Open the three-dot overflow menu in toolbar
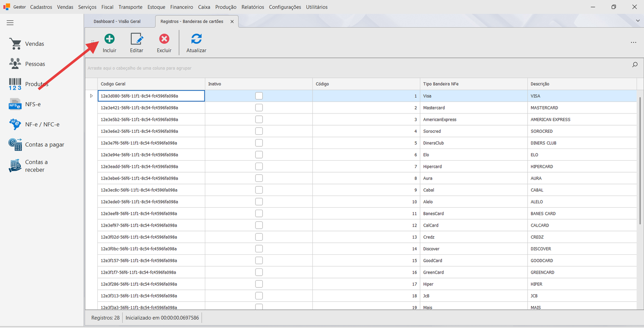The height and width of the screenshot is (328, 644). 634,42
